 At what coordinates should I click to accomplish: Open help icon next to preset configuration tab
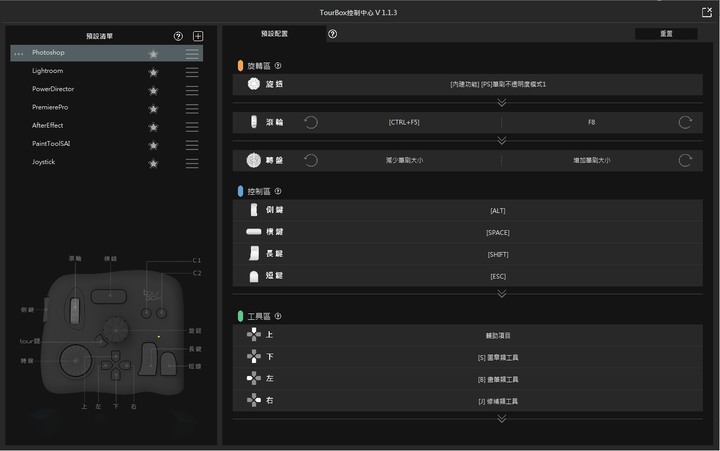[332, 34]
